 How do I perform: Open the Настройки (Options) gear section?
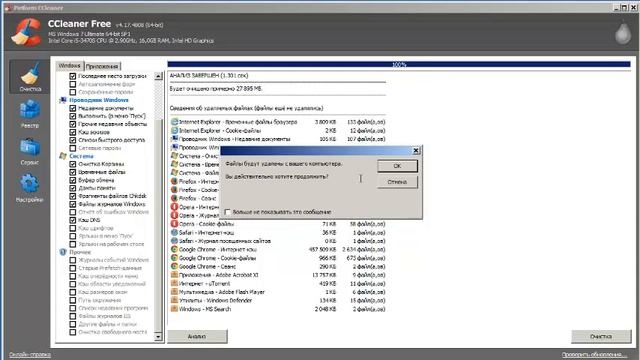point(30,188)
